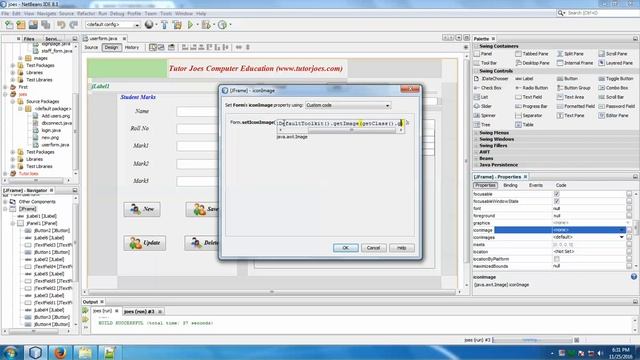
Task: Select Split Pane in the Palette
Action: tap(571, 53)
